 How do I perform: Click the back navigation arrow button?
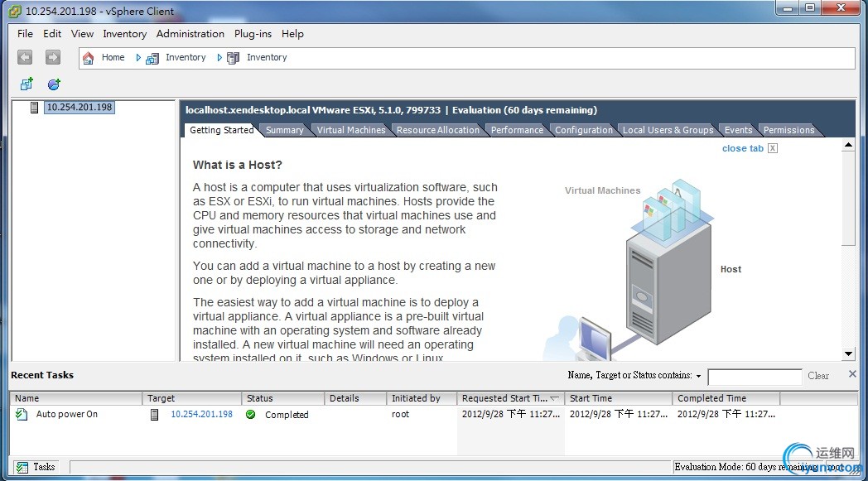[x=25, y=57]
